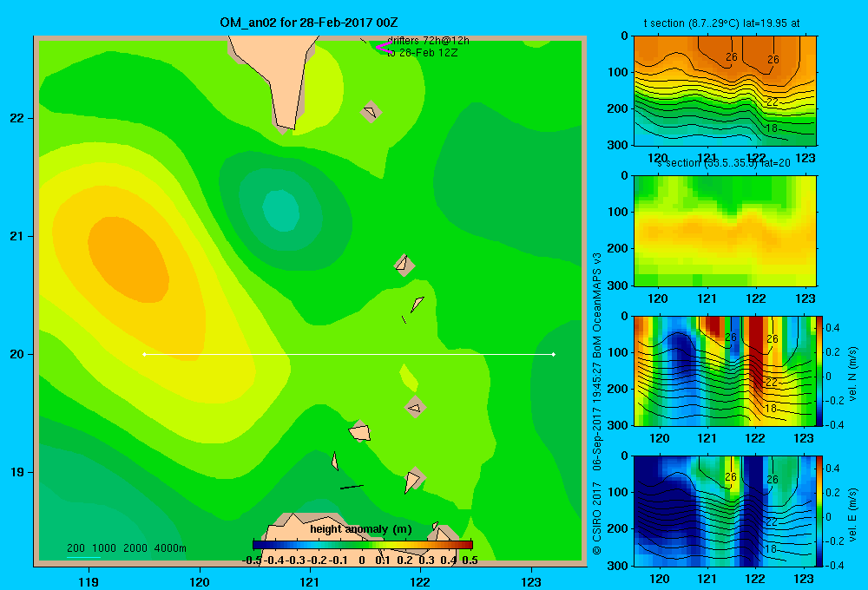Screen dimensions: 868x590
Task: Click the right diamond endpoint of white section line
Action: click(554, 354)
